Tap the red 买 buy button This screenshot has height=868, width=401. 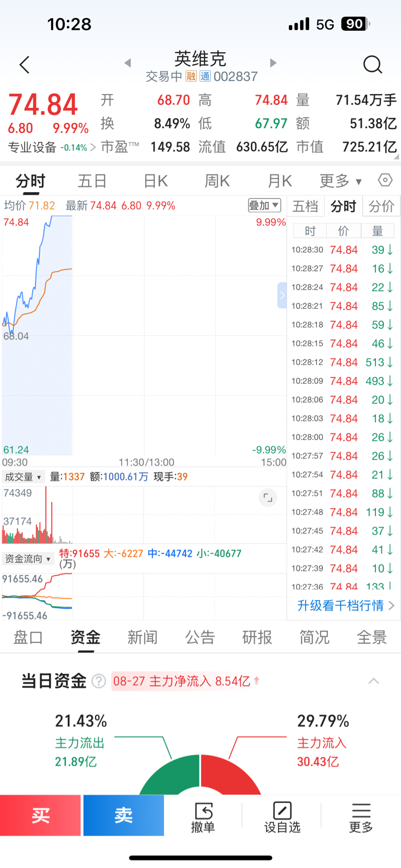pyautogui.click(x=40, y=815)
